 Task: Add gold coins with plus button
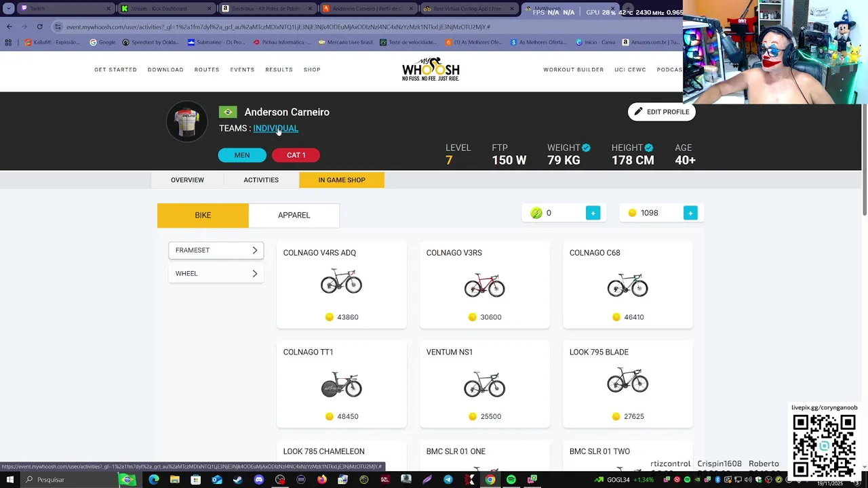(x=690, y=213)
